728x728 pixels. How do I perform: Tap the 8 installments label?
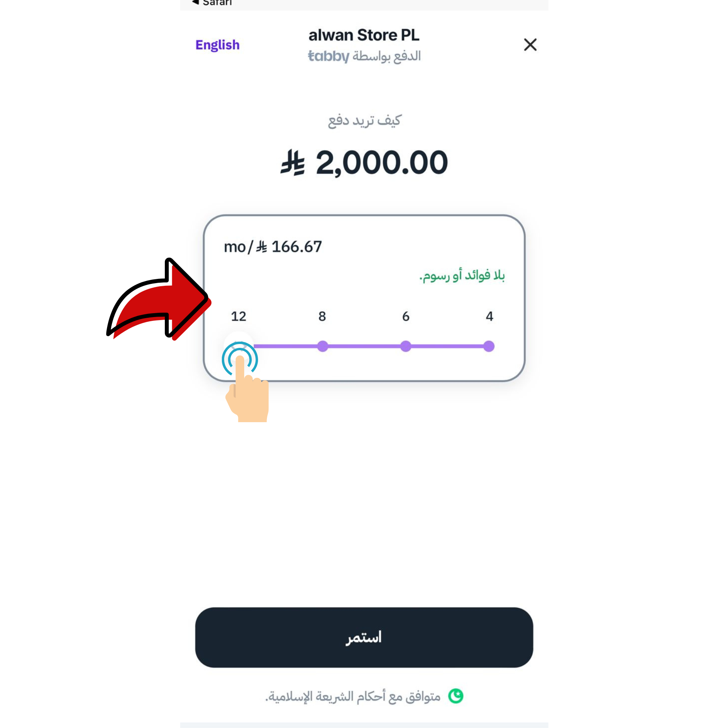[322, 316]
